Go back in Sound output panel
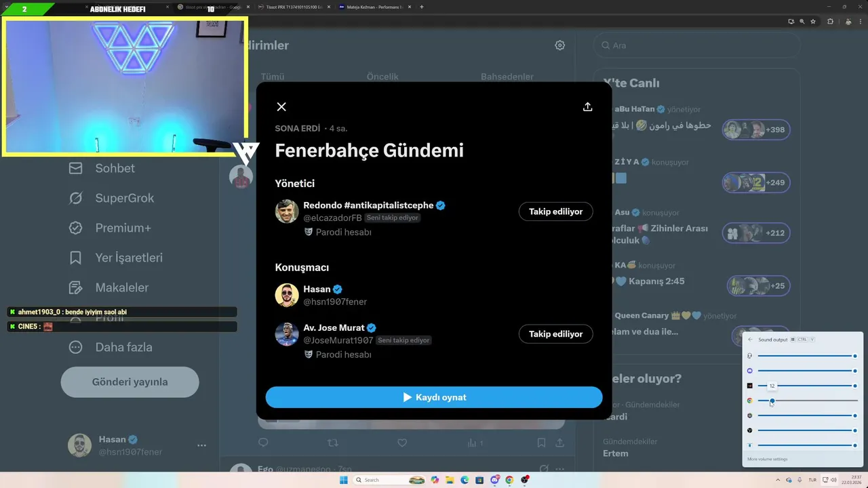This screenshot has width=868, height=488. coord(750,340)
